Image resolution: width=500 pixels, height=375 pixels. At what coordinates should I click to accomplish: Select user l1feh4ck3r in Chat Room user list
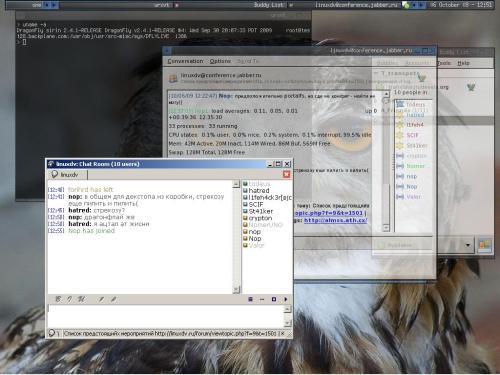(x=270, y=198)
